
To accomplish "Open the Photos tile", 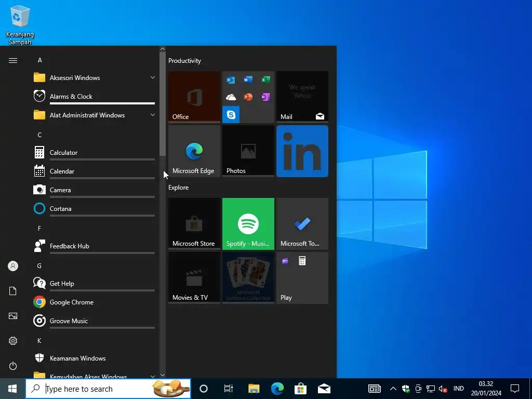I will tap(248, 151).
